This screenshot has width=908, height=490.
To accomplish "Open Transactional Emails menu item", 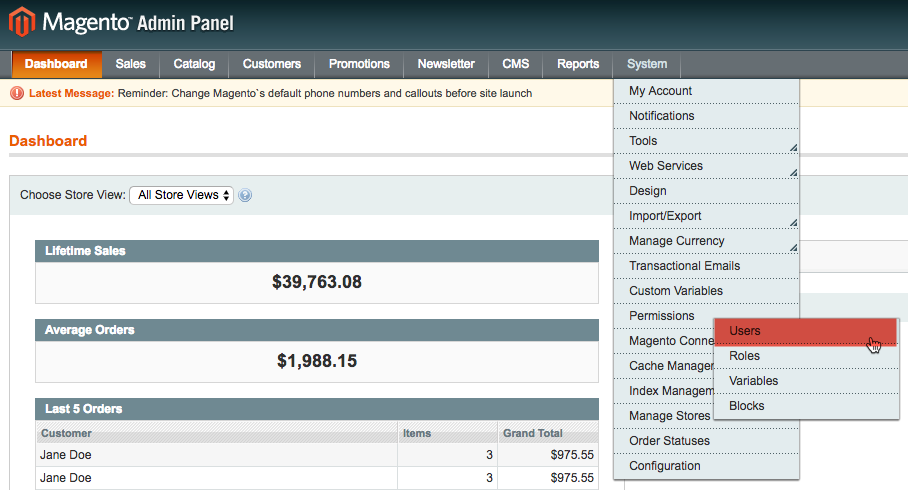I will tap(706, 266).
